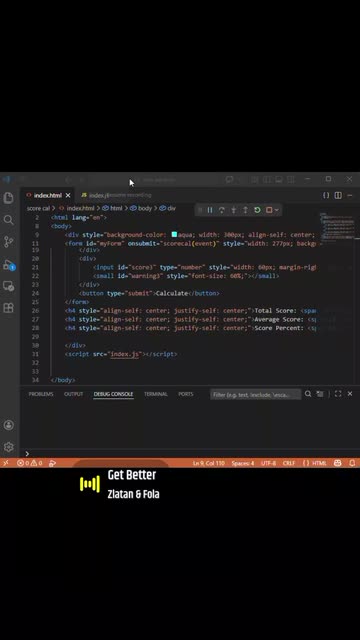Open the body breadcrumb dropdown
The width and height of the screenshot is (360, 640).
[x=141, y=208]
